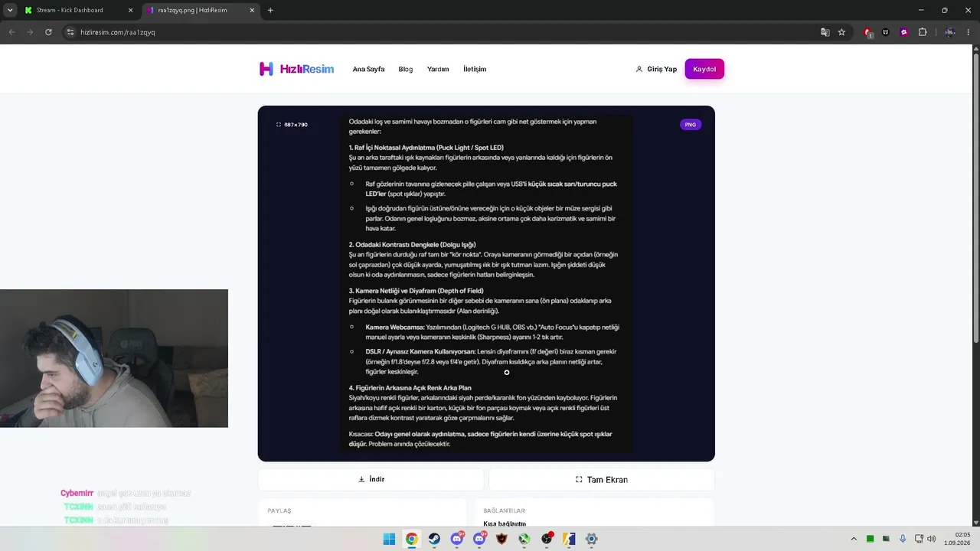
Task: Switch to the Stream - Kick Dashboard tab
Action: click(79, 10)
